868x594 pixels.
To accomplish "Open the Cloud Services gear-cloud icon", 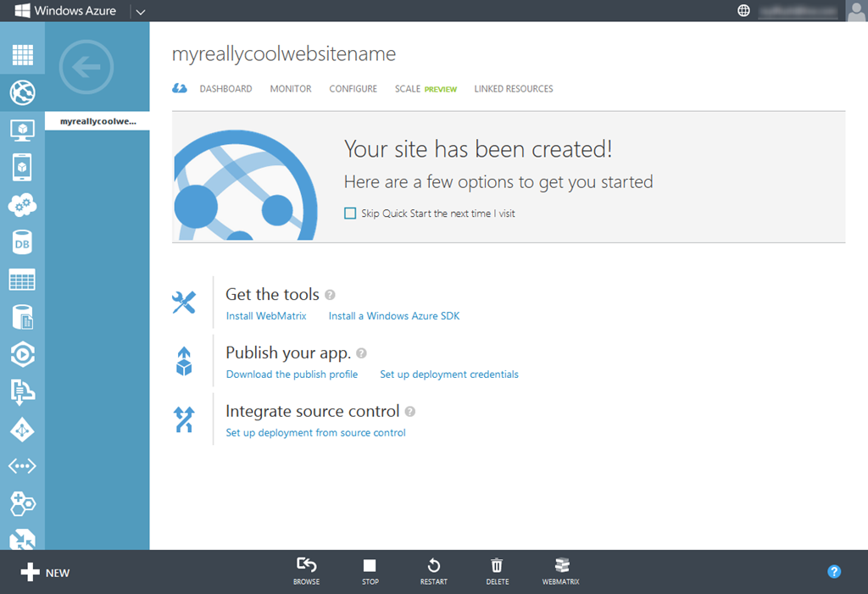I will [22, 205].
